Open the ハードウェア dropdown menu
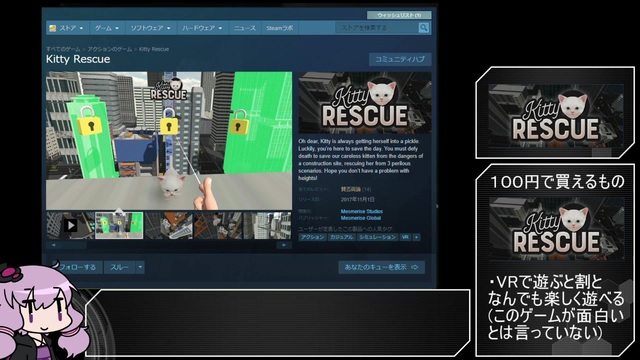 tap(202, 28)
